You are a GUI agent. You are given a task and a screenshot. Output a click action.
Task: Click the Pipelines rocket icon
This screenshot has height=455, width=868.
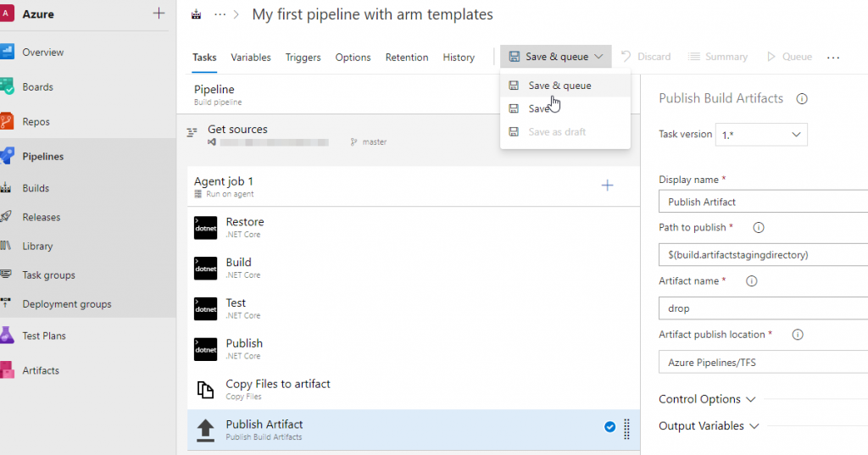click(7, 156)
